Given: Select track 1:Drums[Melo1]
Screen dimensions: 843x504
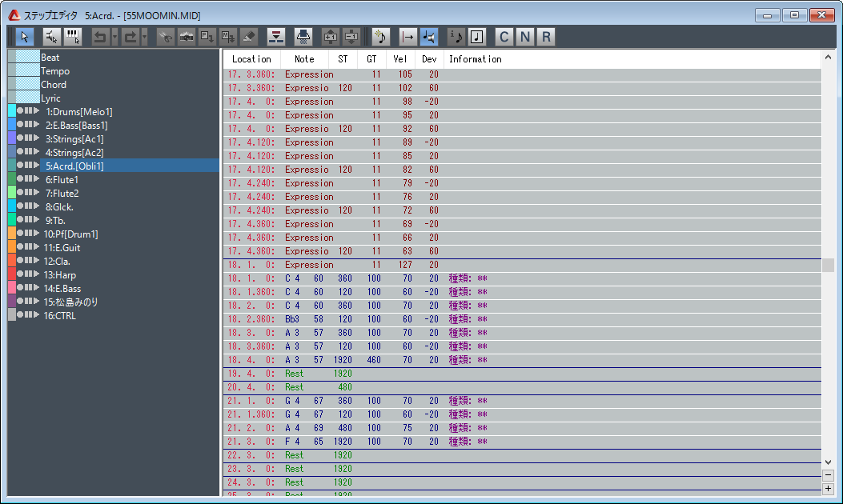Looking at the screenshot, I should point(114,112).
